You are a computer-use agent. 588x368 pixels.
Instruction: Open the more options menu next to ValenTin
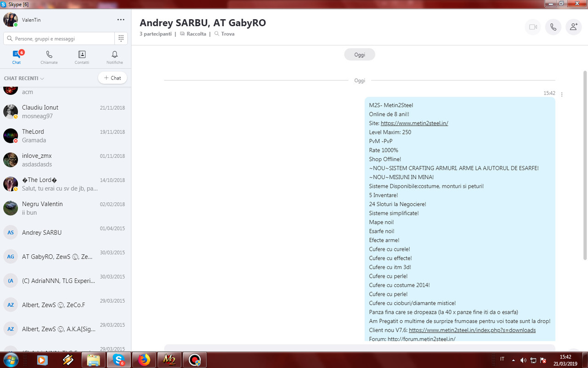tap(121, 20)
